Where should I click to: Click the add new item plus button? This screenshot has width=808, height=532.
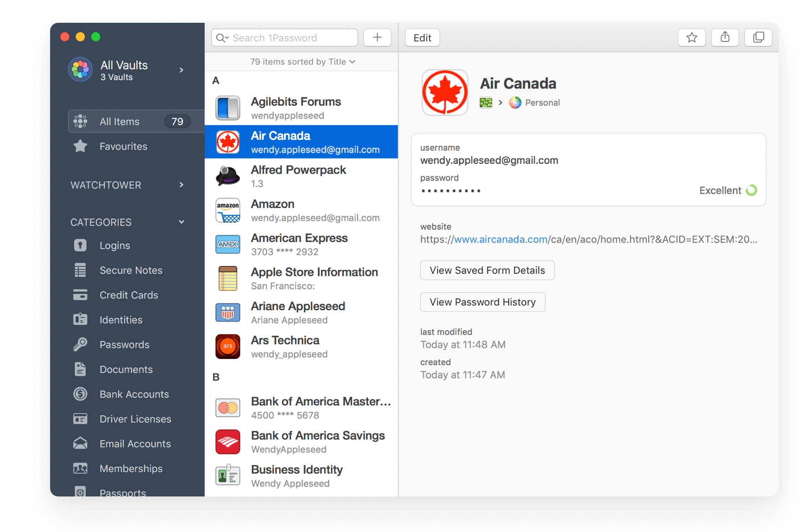377,38
